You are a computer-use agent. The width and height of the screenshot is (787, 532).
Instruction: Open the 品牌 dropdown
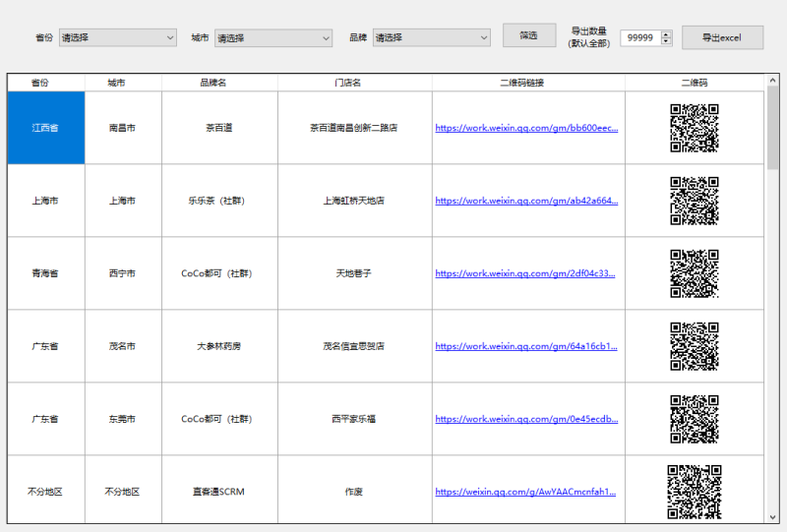[x=431, y=37]
